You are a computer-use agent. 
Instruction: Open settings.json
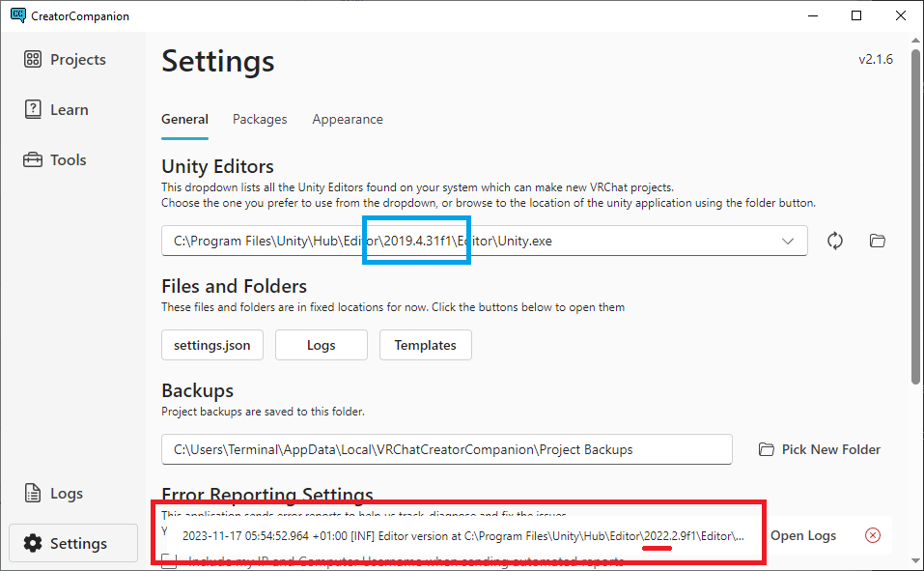coord(211,345)
